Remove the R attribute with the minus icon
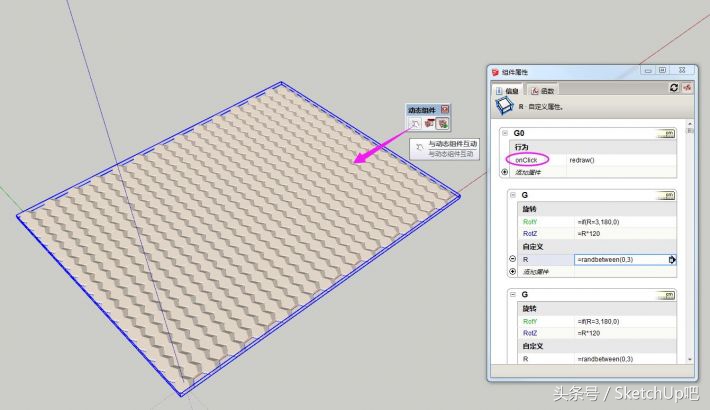The image size is (710, 410). point(513,259)
